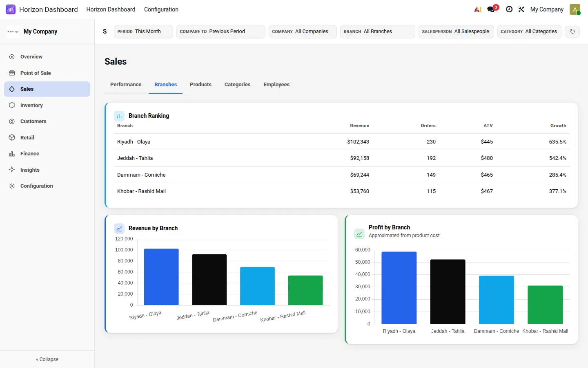The width and height of the screenshot is (588, 368).
Task: Open the Category All Categories filter
Action: pos(529,31)
